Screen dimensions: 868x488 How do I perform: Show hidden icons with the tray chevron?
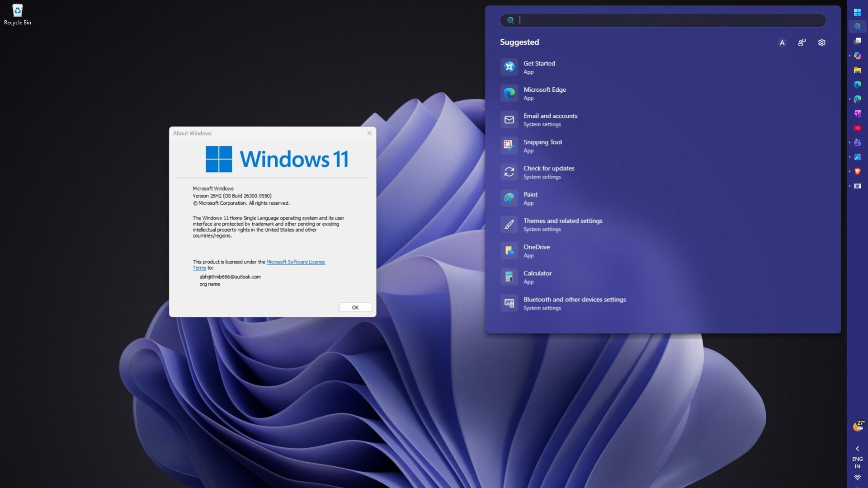[x=857, y=449]
